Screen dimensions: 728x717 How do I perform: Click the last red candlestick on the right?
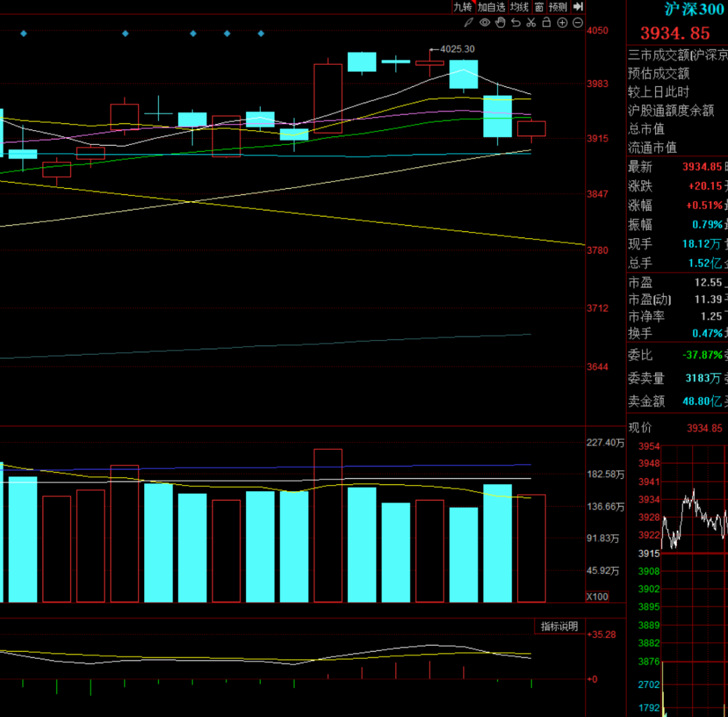click(x=531, y=129)
